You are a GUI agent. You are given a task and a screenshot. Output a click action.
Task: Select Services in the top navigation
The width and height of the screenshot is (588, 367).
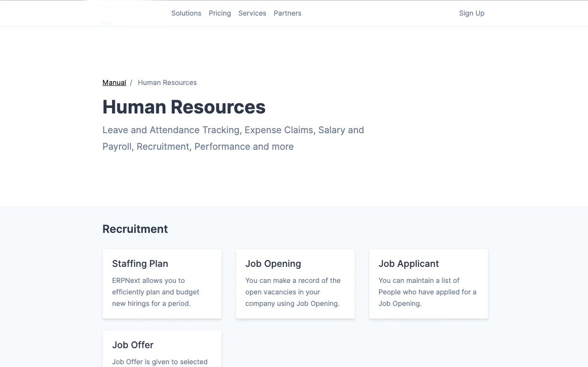click(x=252, y=13)
